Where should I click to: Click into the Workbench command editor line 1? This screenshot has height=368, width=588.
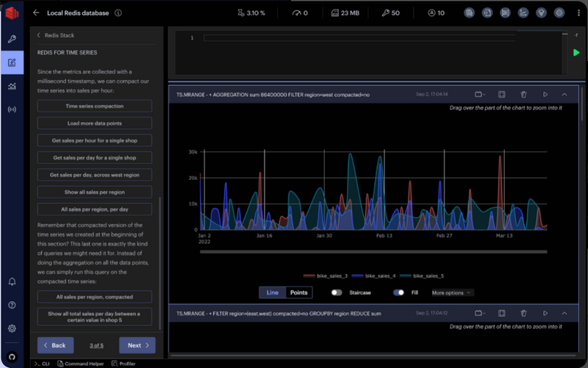point(359,38)
